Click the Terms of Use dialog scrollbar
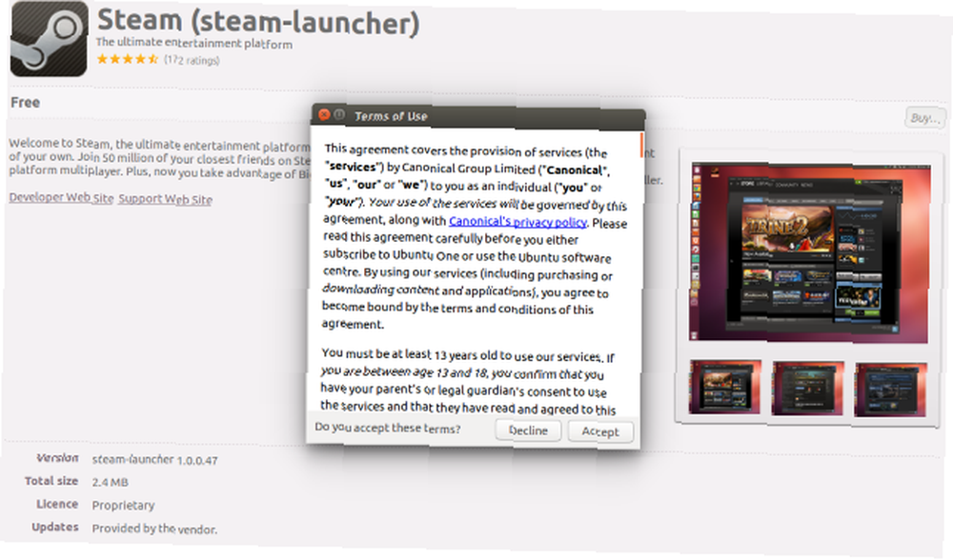 point(640,145)
